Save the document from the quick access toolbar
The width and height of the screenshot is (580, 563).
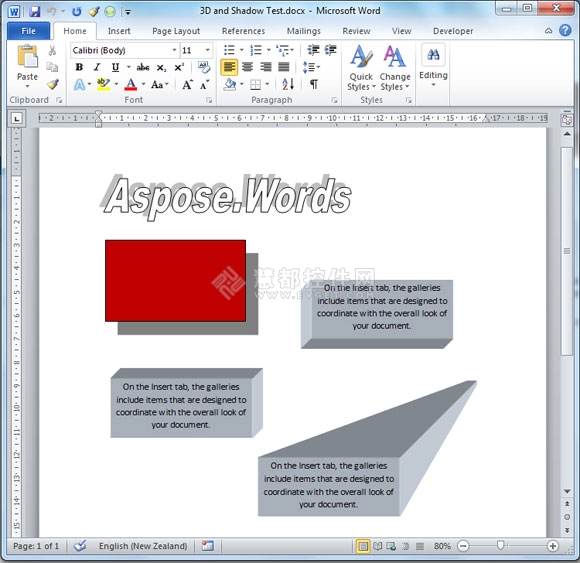pyautogui.click(x=34, y=11)
